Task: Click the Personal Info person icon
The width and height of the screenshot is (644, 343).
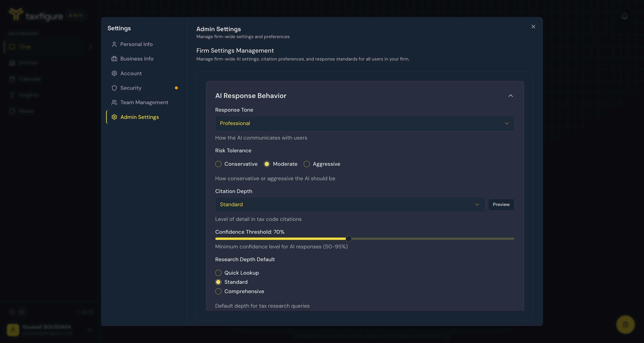Action: coord(114,44)
